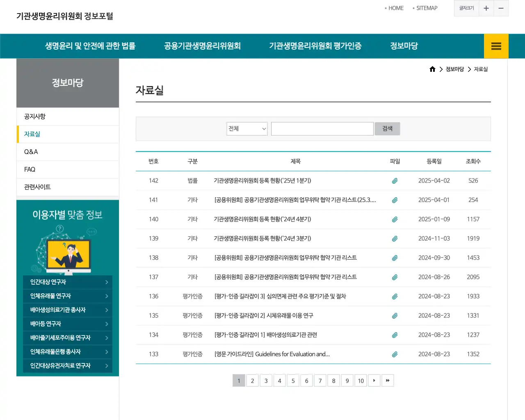525x420 pixels.
Task: Download attachment for post 139
Action: tap(395, 239)
